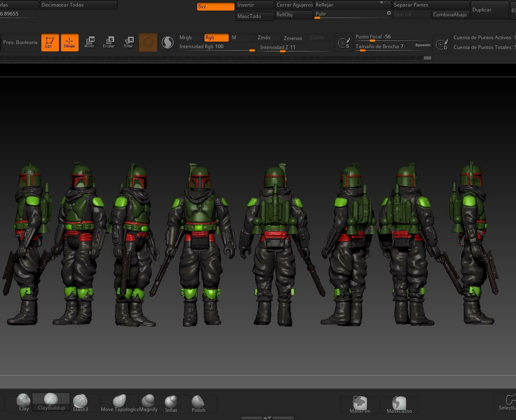Viewport: 516px width, 420px height.
Task: Select the Move Topological brush
Action: point(120,403)
